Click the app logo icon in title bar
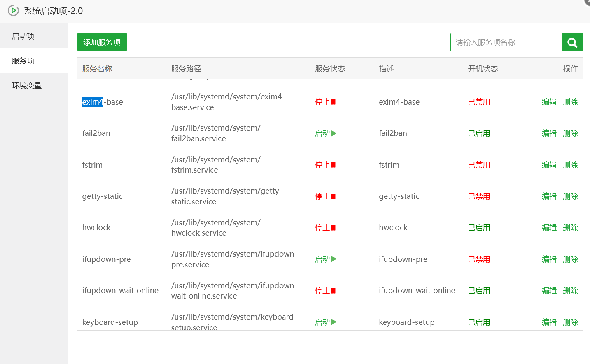The height and width of the screenshot is (364, 590). pos(13,11)
